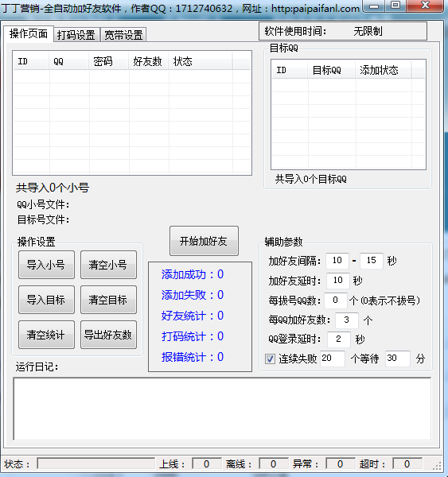
Task: Click the 加好友间隔 minimum field showing 10
Action: point(337,261)
